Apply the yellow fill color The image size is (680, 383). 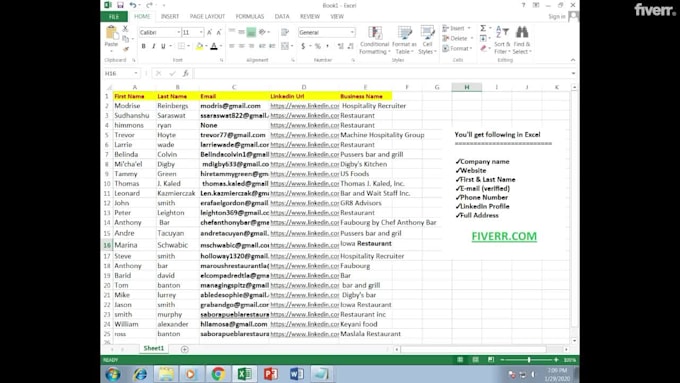click(x=199, y=46)
